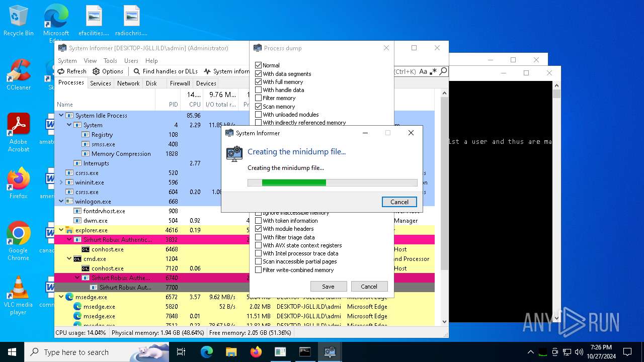
Task: Collapse the explorer.exe tree node
Action: click(61, 230)
